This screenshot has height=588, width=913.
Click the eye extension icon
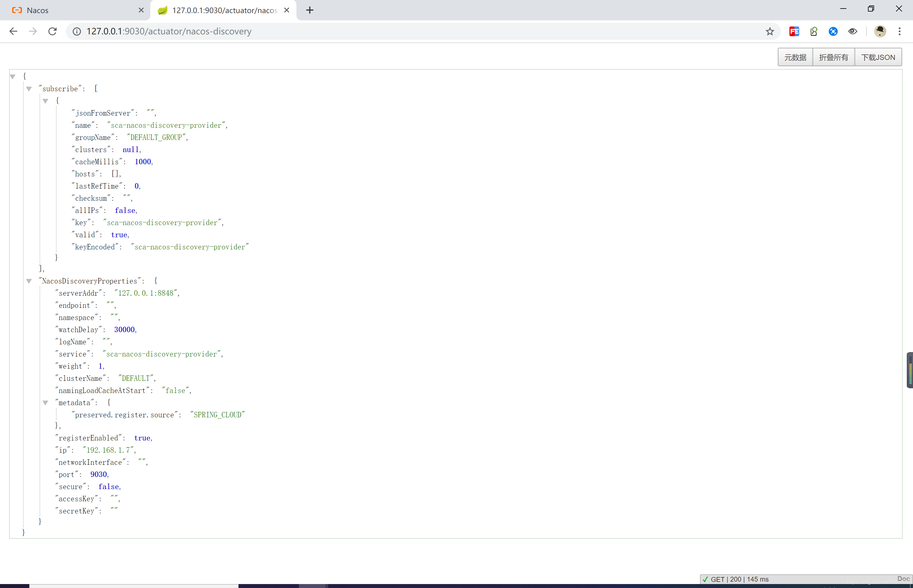pos(853,31)
